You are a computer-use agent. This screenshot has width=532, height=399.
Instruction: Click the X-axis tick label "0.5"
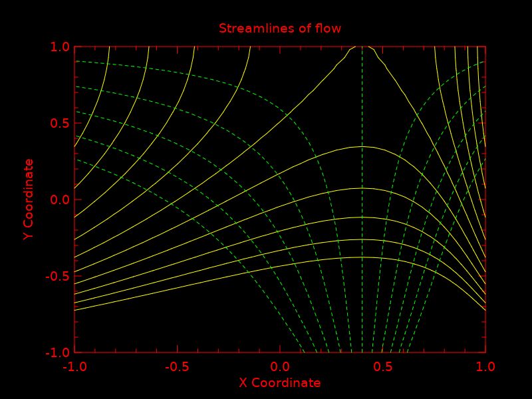pos(383,367)
